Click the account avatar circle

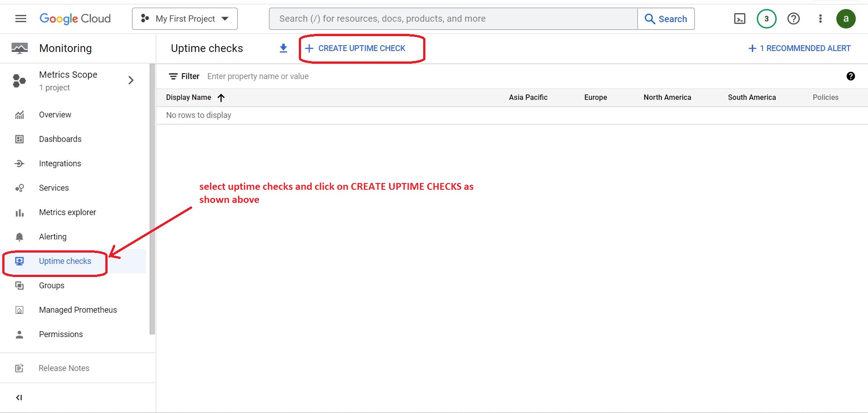pos(846,19)
